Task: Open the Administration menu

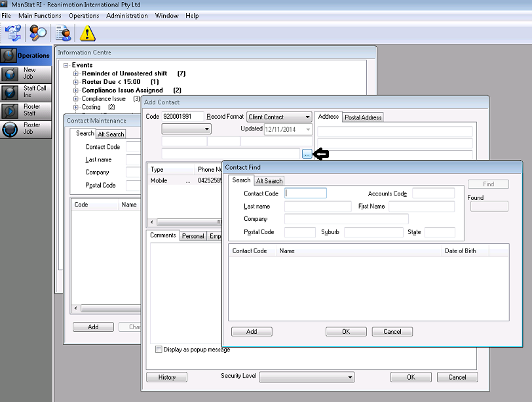Action: pos(126,16)
